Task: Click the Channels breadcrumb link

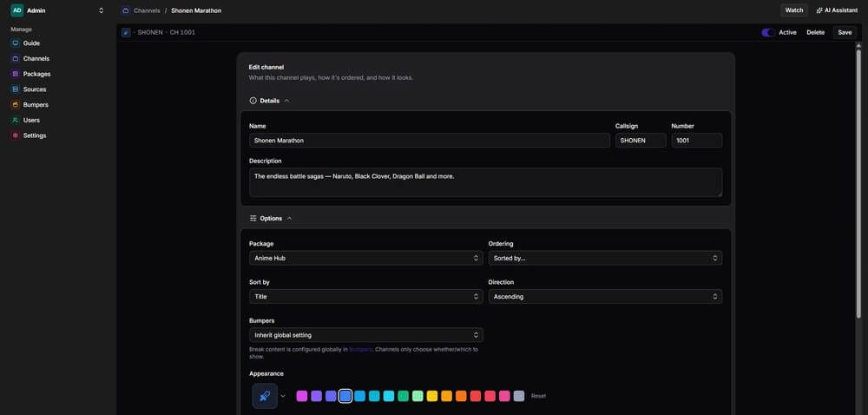Action: 147,10
